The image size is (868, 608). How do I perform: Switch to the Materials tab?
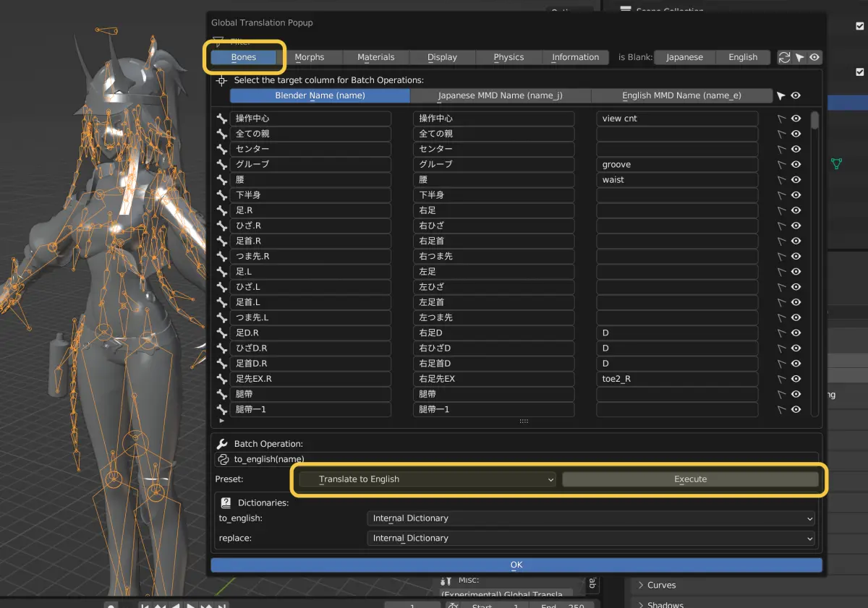[x=376, y=57]
